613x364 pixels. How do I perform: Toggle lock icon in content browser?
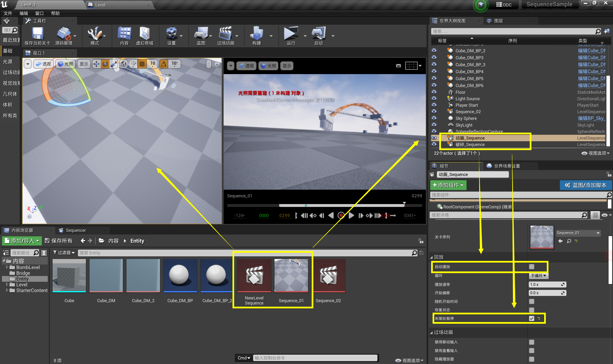[x=421, y=241]
